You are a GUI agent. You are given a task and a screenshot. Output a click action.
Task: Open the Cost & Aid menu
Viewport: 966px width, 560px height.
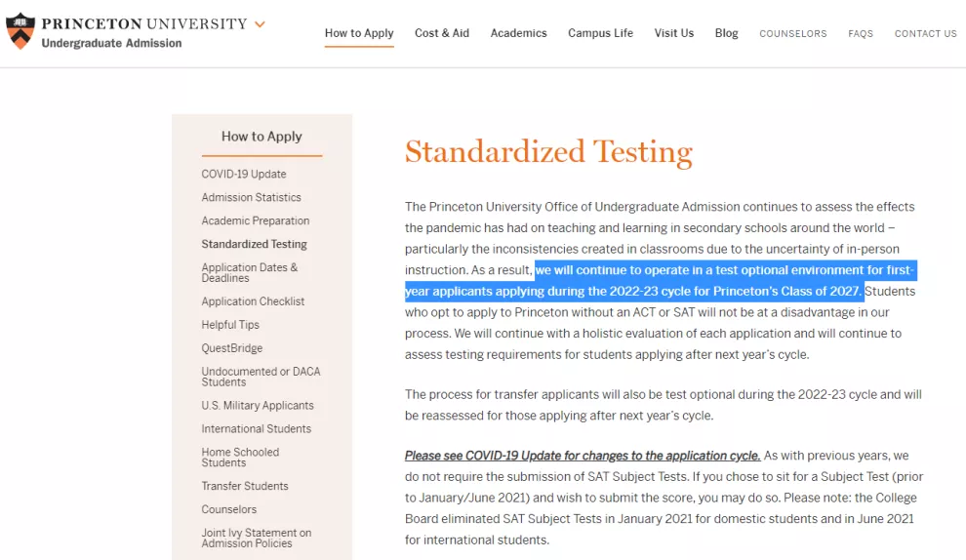(x=442, y=33)
